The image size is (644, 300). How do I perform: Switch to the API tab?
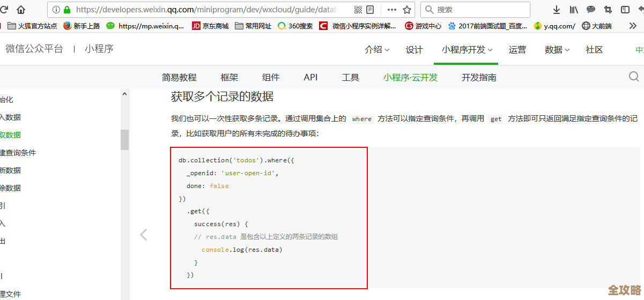point(310,77)
